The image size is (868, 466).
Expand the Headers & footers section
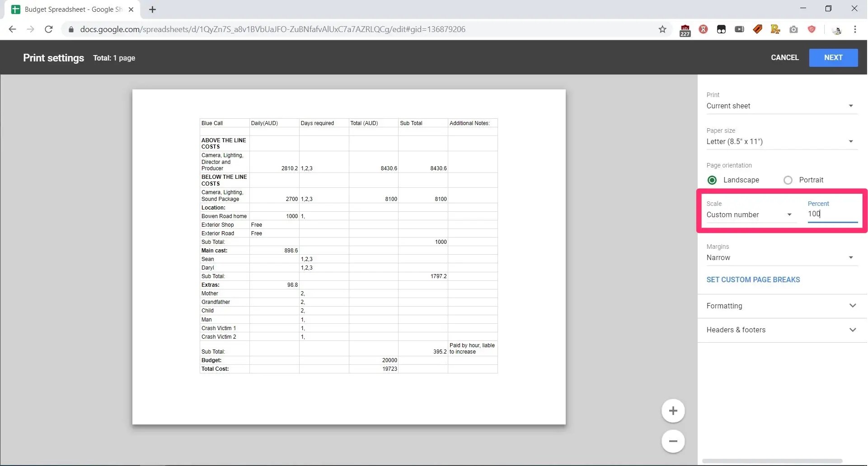click(782, 330)
